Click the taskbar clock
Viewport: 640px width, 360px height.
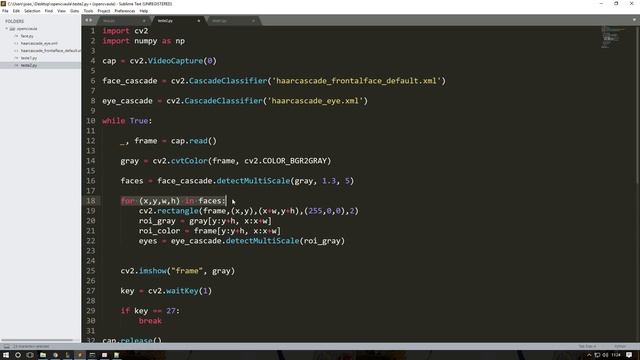pyautogui.click(x=616, y=355)
